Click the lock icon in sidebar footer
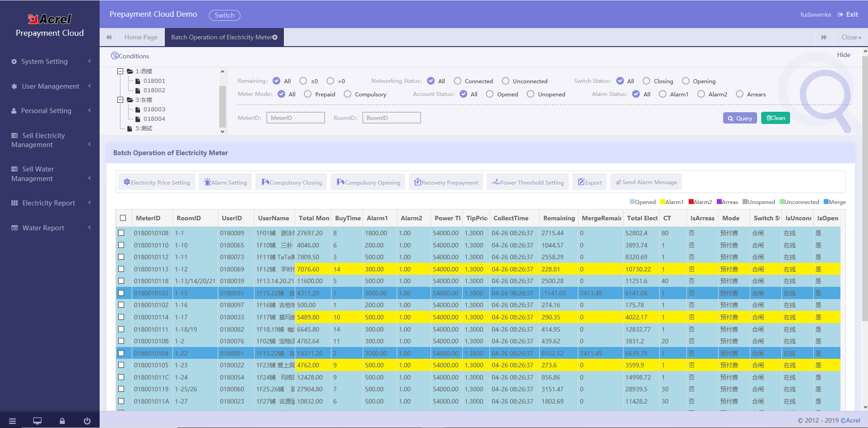Image resolution: width=868 pixels, height=428 pixels. pyautogui.click(x=62, y=421)
